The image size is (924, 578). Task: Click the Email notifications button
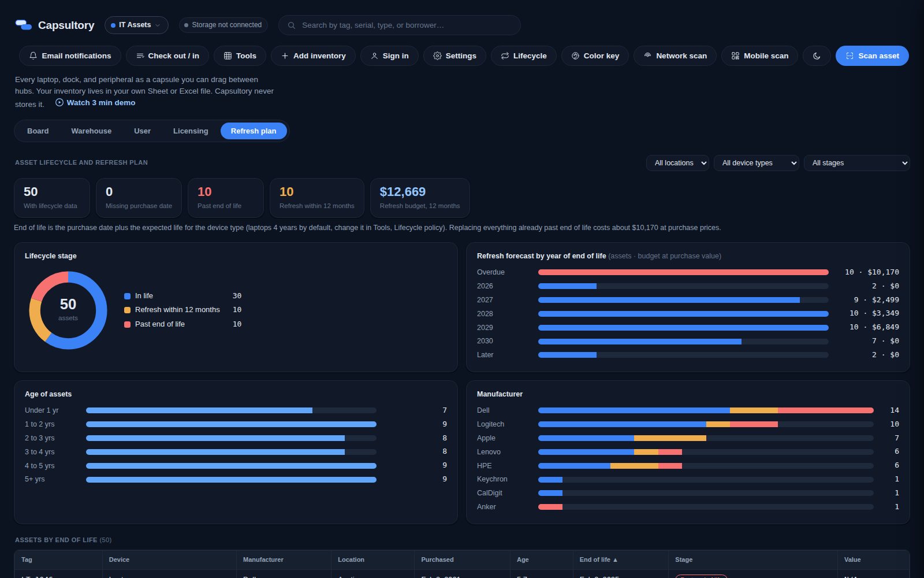pos(70,56)
